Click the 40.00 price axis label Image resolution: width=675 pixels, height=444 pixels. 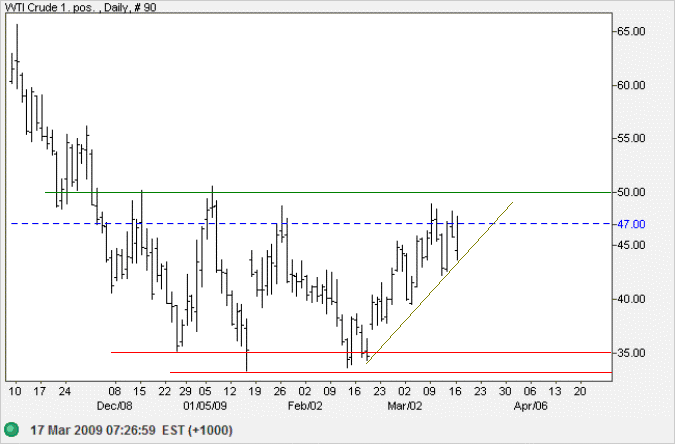click(x=631, y=299)
